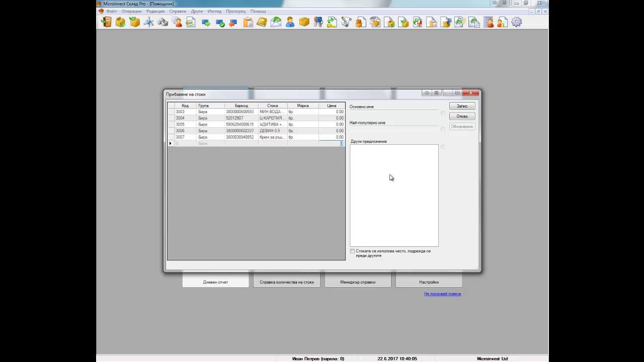Click the Отказ button

pyautogui.click(x=462, y=116)
